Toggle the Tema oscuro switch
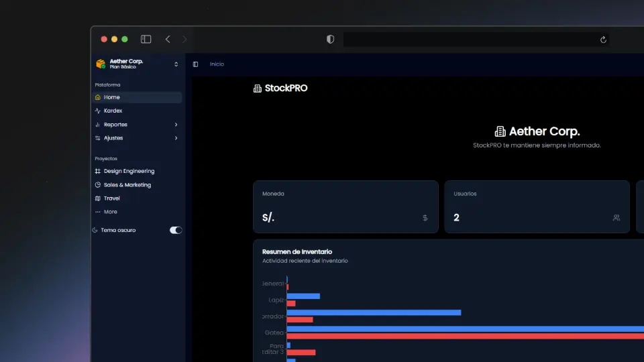This screenshot has height=362, width=644. 176,230
